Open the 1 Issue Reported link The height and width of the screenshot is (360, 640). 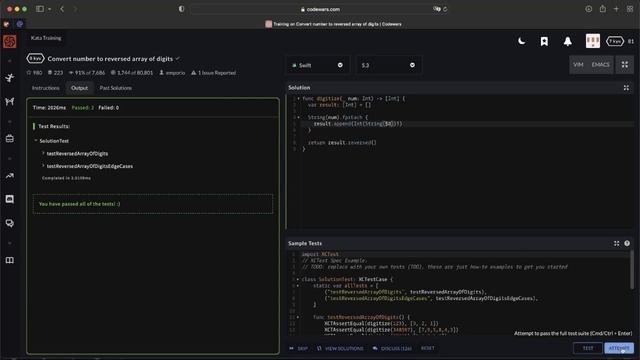213,73
